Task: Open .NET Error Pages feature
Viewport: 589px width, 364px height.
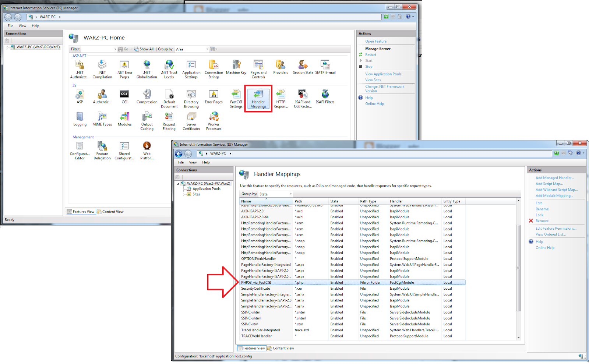Action: coord(124,69)
